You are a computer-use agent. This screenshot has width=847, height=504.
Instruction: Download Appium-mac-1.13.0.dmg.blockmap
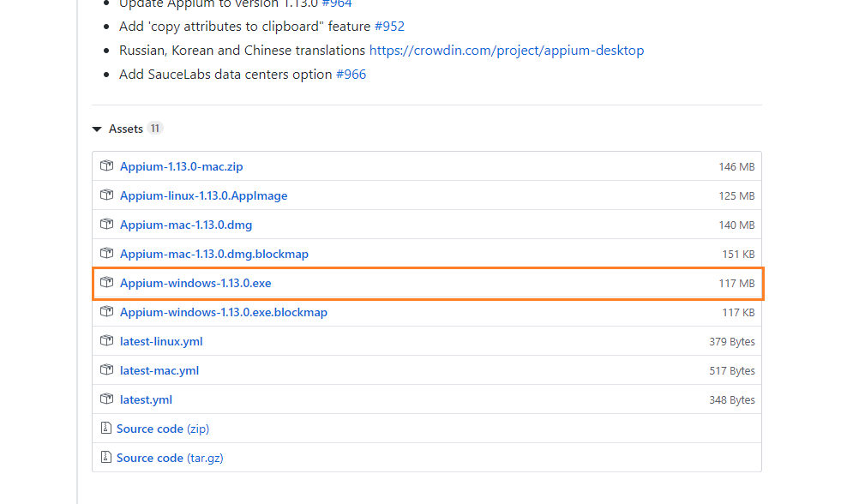pyautogui.click(x=213, y=254)
